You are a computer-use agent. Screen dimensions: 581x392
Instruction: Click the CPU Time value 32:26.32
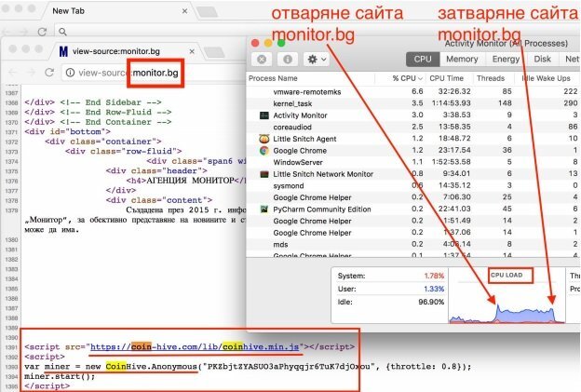pyautogui.click(x=454, y=91)
